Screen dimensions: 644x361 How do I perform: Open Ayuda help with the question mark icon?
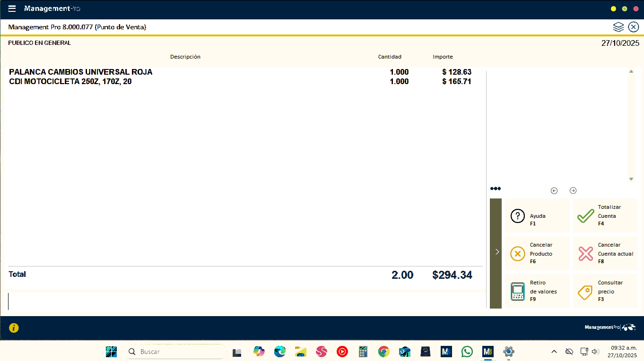(x=518, y=216)
